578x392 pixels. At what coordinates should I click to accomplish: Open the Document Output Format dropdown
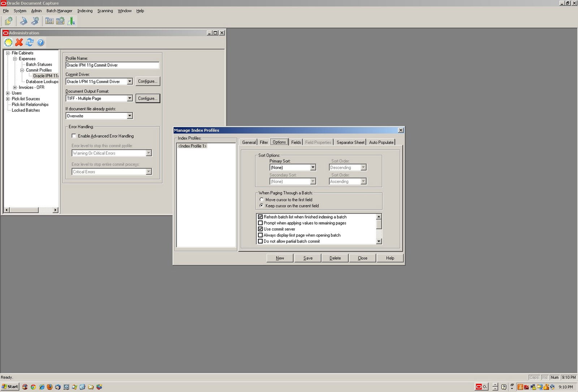click(130, 98)
